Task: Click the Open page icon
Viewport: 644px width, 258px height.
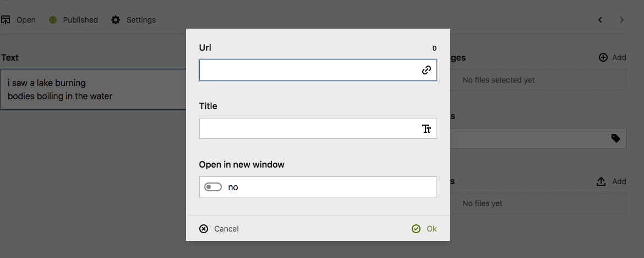Action: 6,20
